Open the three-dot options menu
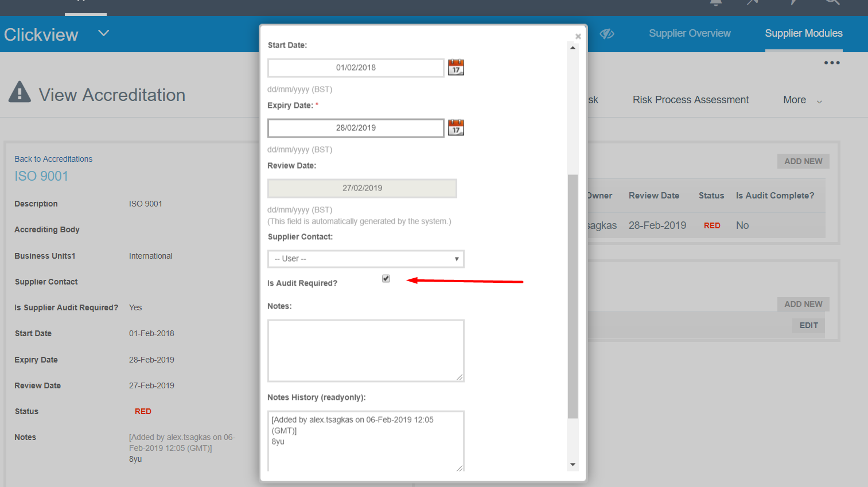 [x=831, y=63]
